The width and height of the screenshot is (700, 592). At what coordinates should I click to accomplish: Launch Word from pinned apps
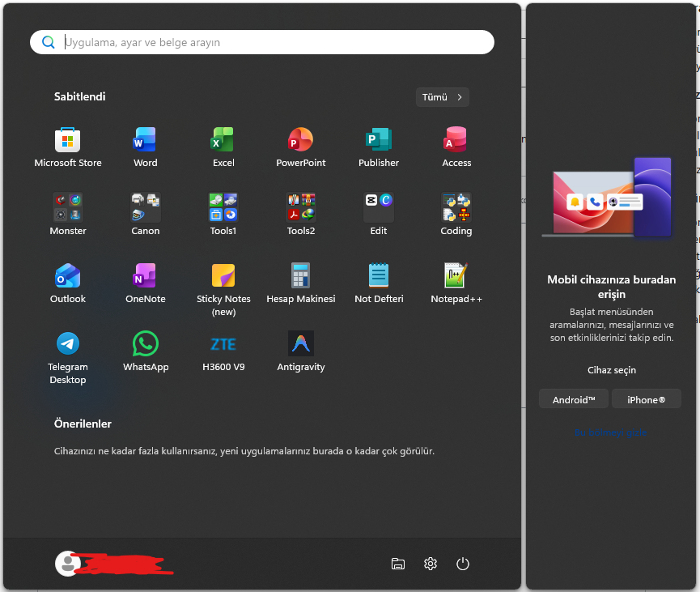coord(146,147)
